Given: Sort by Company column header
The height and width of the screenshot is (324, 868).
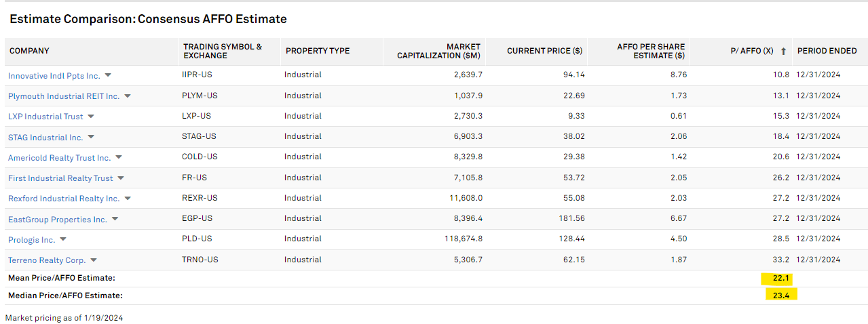Looking at the screenshot, I should click(x=29, y=51).
